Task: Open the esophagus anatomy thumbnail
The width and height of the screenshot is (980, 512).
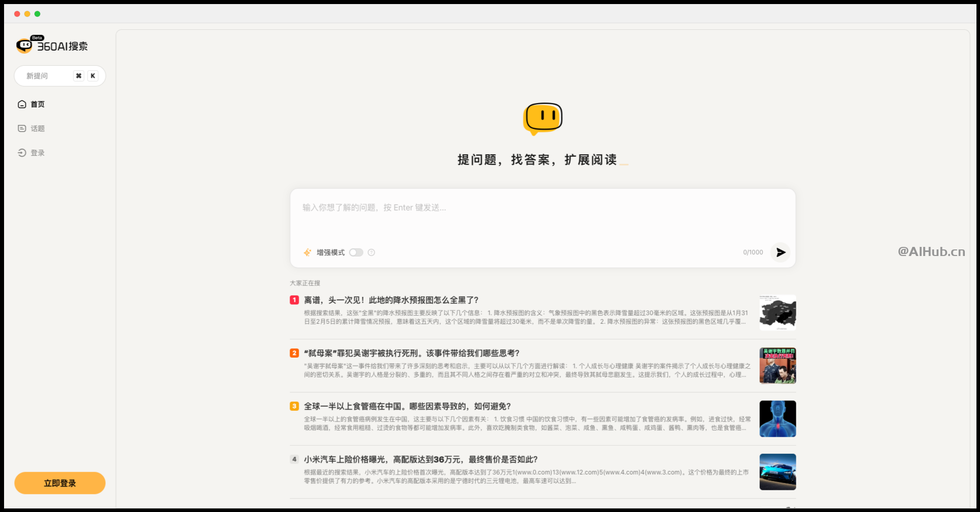Action: click(x=778, y=419)
